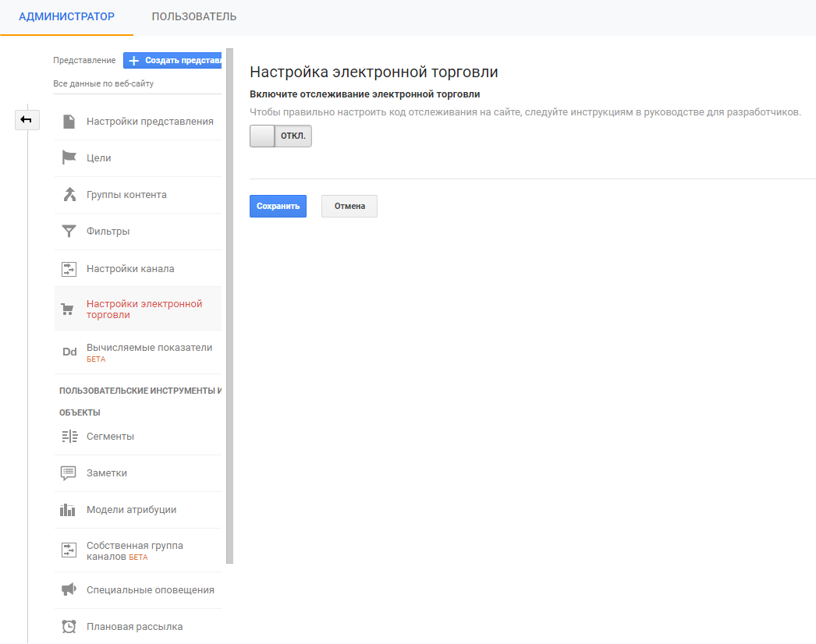
Task: Click the Создать представление button
Action: click(x=173, y=60)
